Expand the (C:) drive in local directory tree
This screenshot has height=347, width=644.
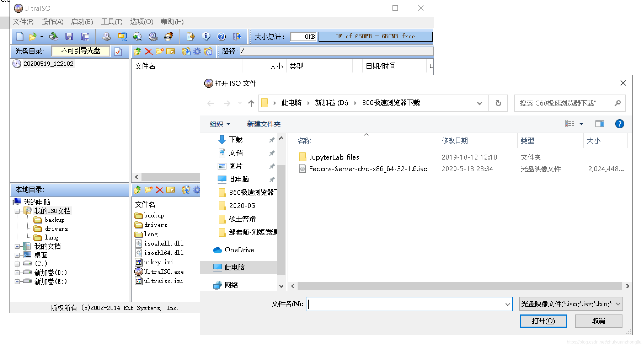coord(17,263)
